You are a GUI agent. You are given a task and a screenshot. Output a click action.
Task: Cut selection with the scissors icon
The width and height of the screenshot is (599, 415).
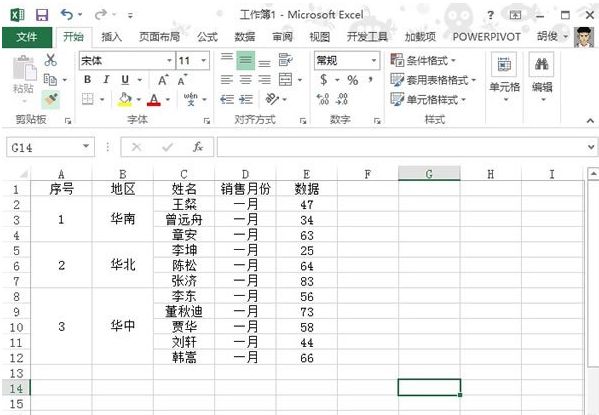pyautogui.click(x=50, y=60)
